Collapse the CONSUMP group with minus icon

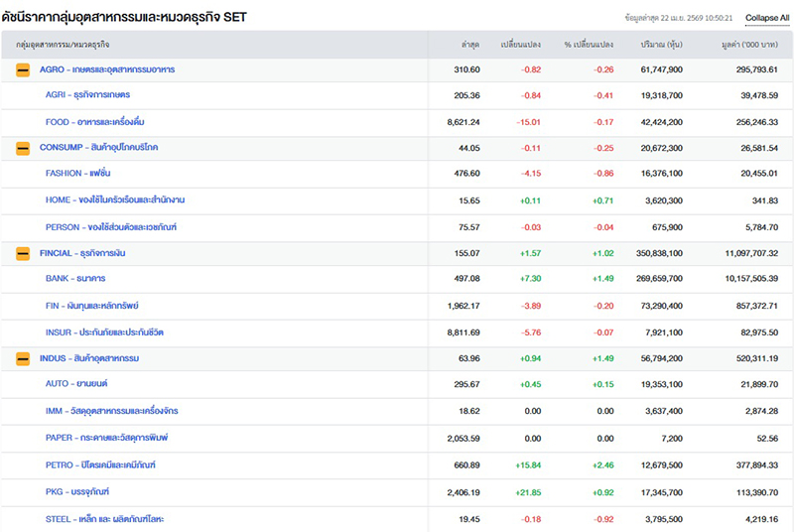(23, 148)
